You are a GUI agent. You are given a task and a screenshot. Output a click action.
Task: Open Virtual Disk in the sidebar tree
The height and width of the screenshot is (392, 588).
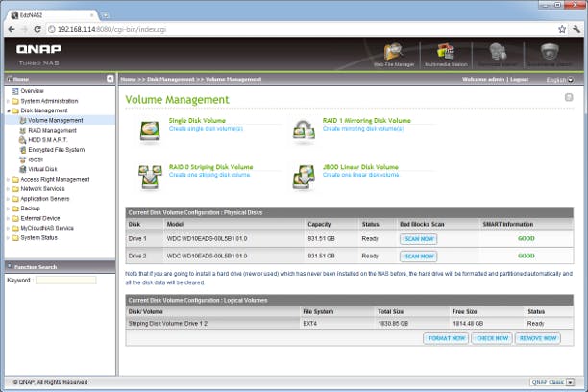42,169
